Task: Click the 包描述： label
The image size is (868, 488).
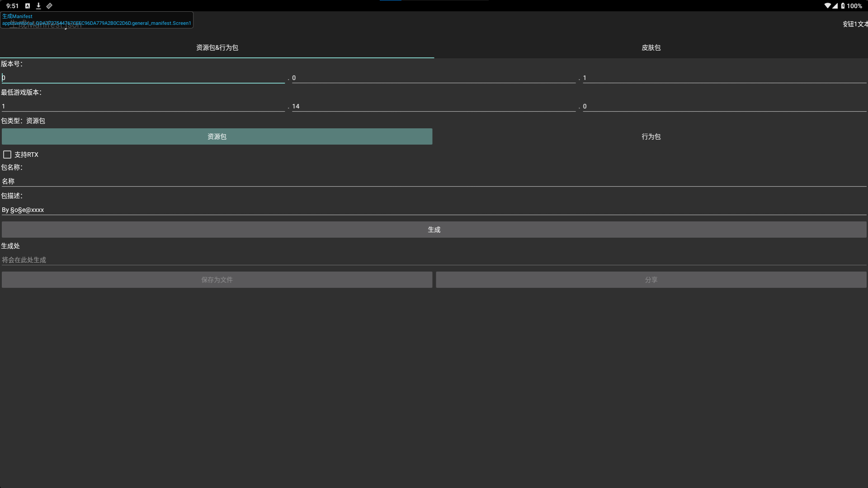Action: click(12, 196)
